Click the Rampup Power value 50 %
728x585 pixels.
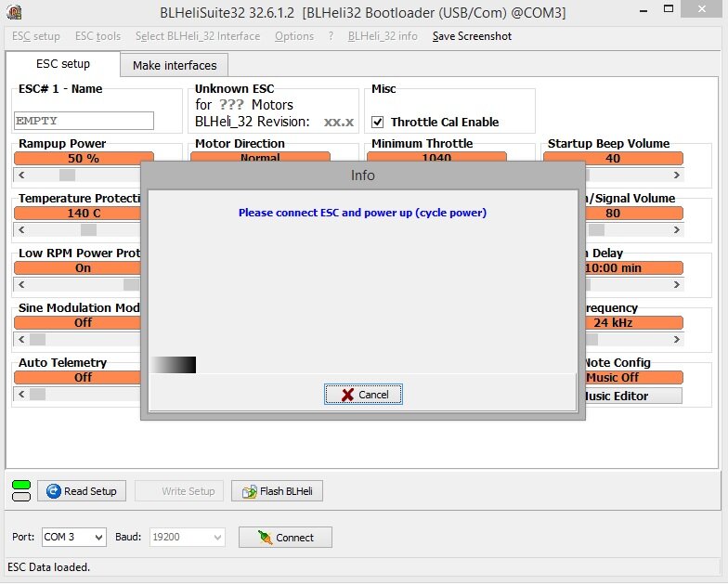[84, 158]
